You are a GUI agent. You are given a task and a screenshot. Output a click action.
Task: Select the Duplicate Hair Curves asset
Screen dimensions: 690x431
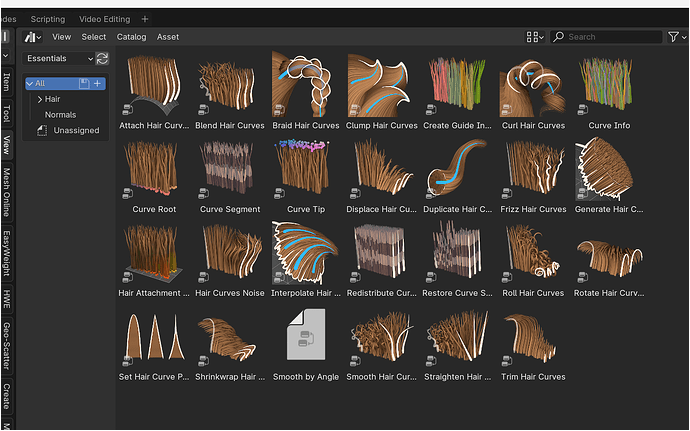click(x=457, y=175)
